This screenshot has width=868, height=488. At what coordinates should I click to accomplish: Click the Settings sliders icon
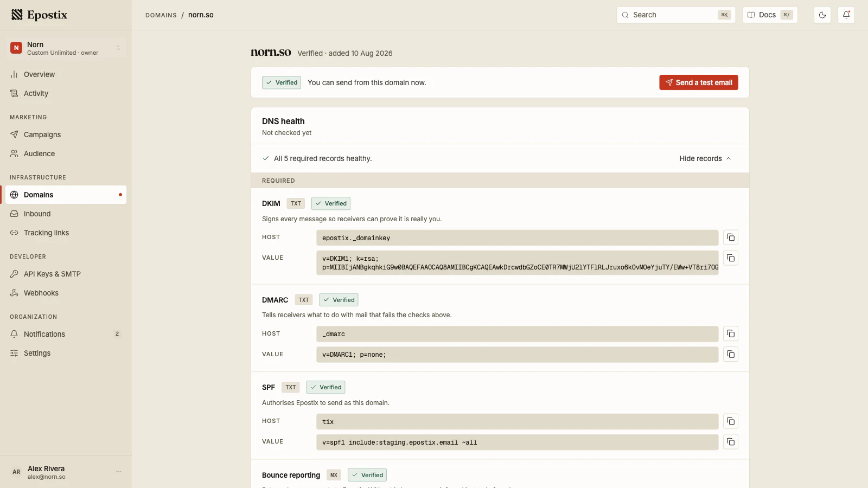14,353
